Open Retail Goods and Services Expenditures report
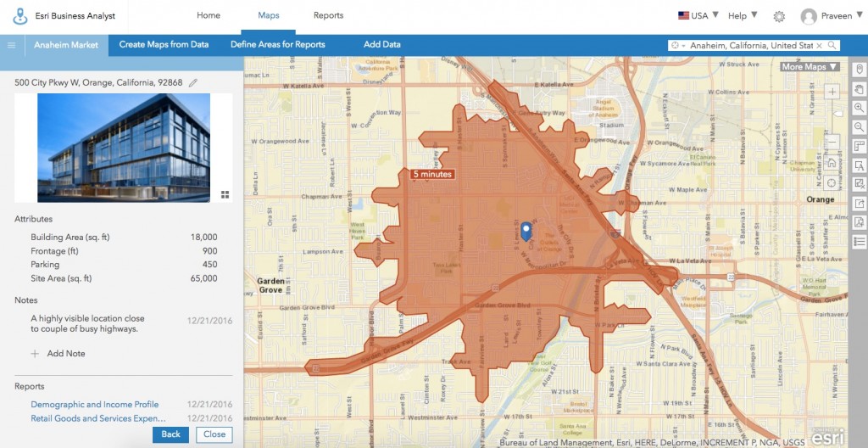This screenshot has height=448, width=868. (x=98, y=418)
